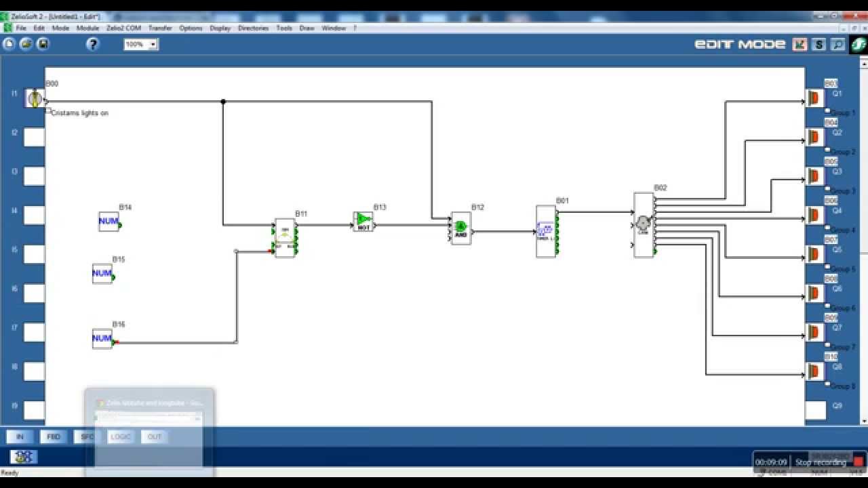Select the LOGIC function tab
This screenshot has width=868, height=488.
coord(121,436)
